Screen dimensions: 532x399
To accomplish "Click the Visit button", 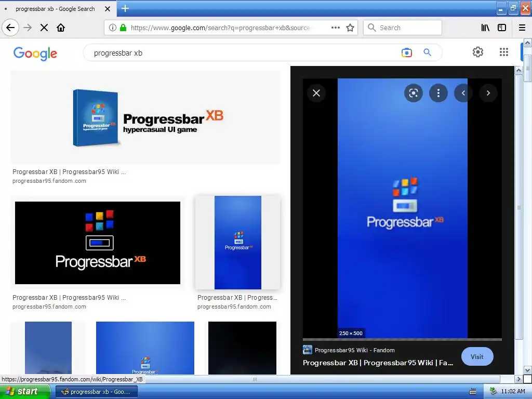I will point(477,356).
